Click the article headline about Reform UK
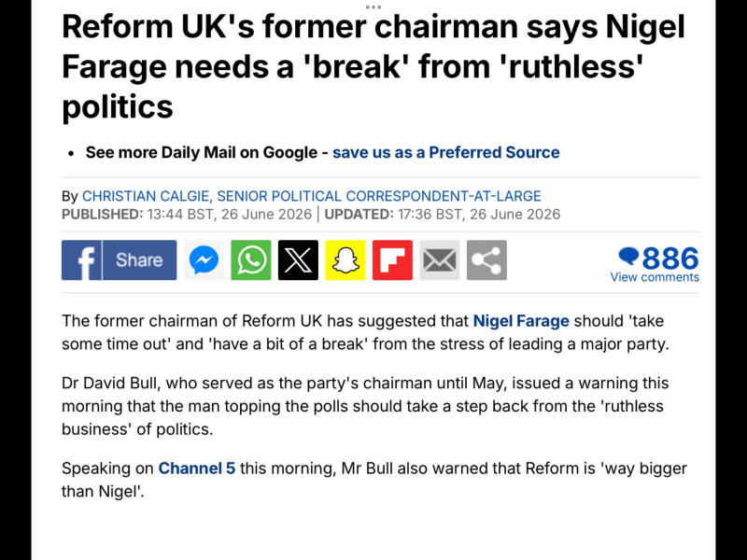 coord(373,66)
